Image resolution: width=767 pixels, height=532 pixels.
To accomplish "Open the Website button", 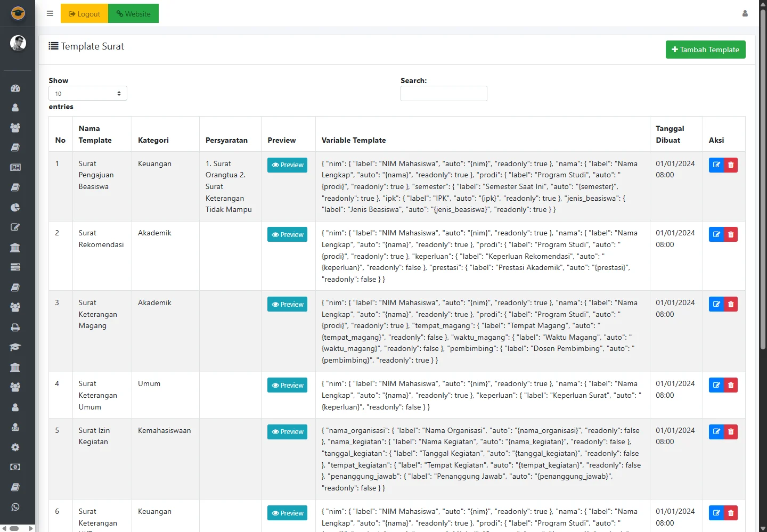I will pos(133,14).
